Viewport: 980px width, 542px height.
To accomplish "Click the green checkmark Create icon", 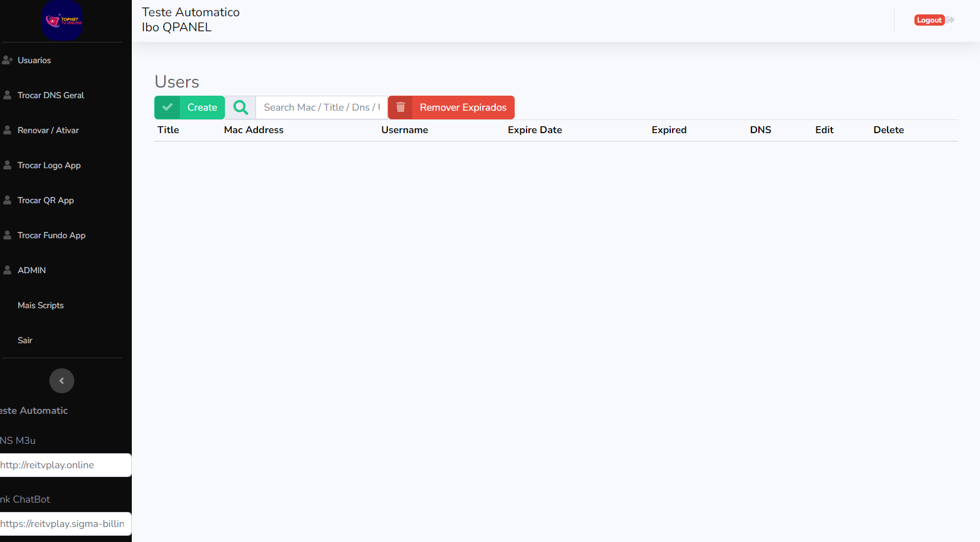I will click(x=167, y=108).
